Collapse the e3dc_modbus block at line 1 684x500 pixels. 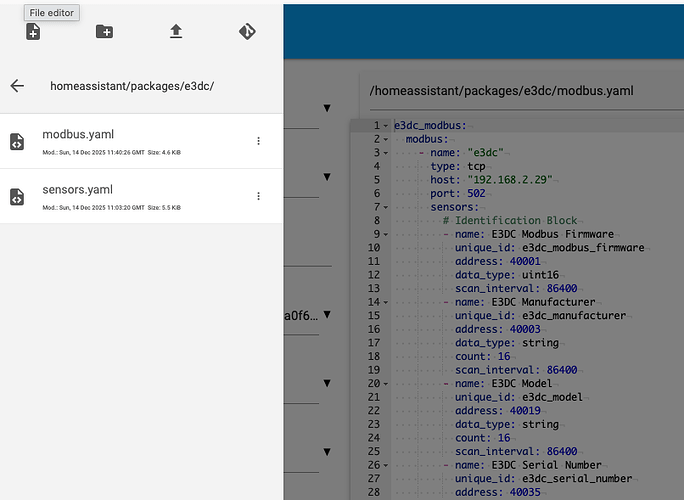tap(387, 126)
